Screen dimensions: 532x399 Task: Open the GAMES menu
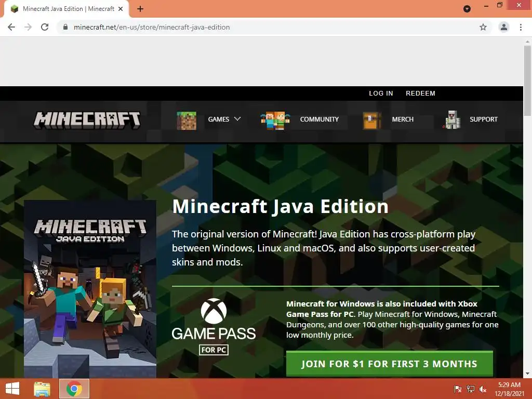point(219,119)
